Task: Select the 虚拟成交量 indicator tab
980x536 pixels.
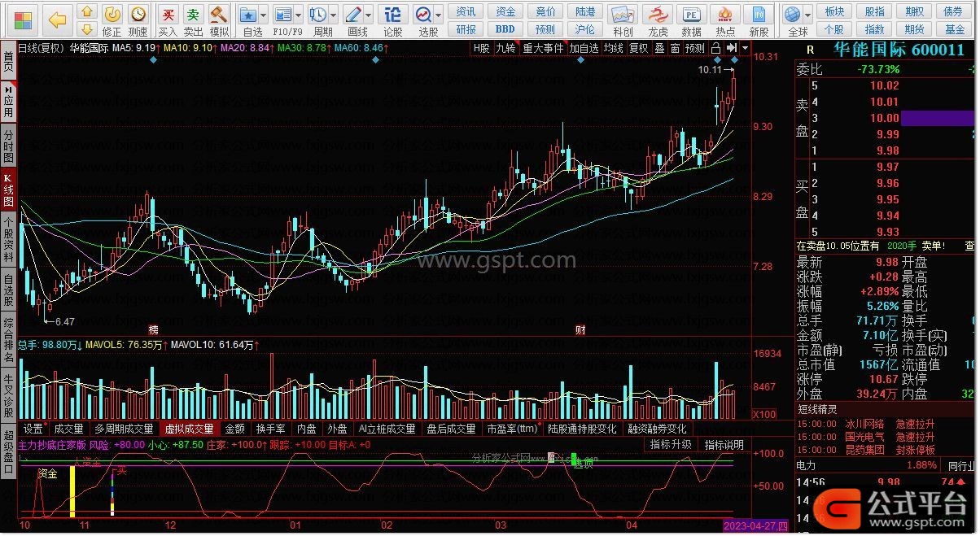Action: [x=190, y=429]
